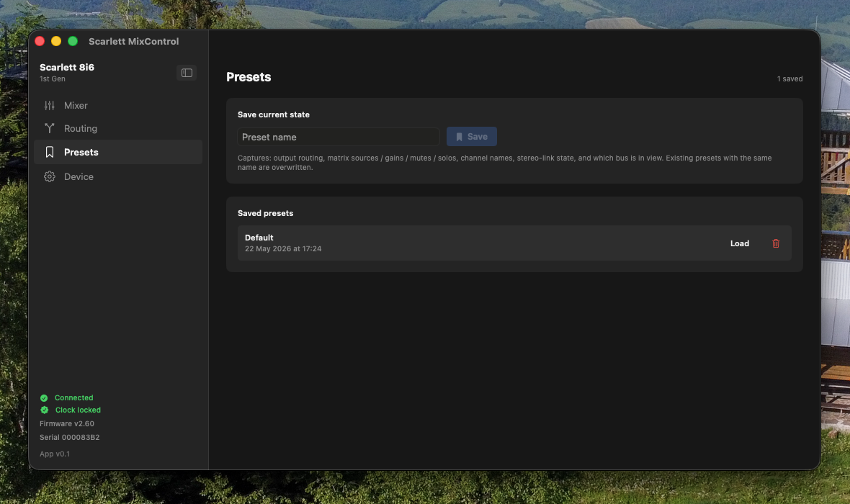Click App v0.1 version text
Screen dimensions: 850x504
pos(55,454)
